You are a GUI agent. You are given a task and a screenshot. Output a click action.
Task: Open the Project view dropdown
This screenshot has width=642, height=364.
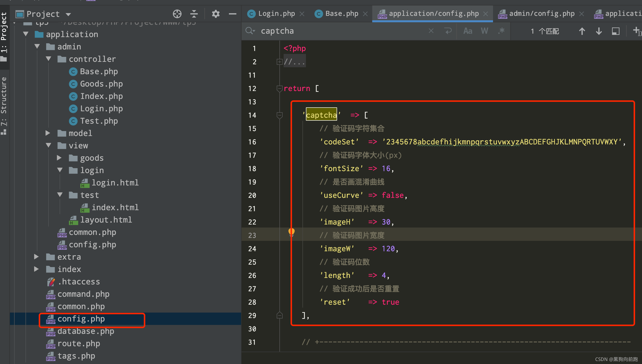(x=68, y=15)
